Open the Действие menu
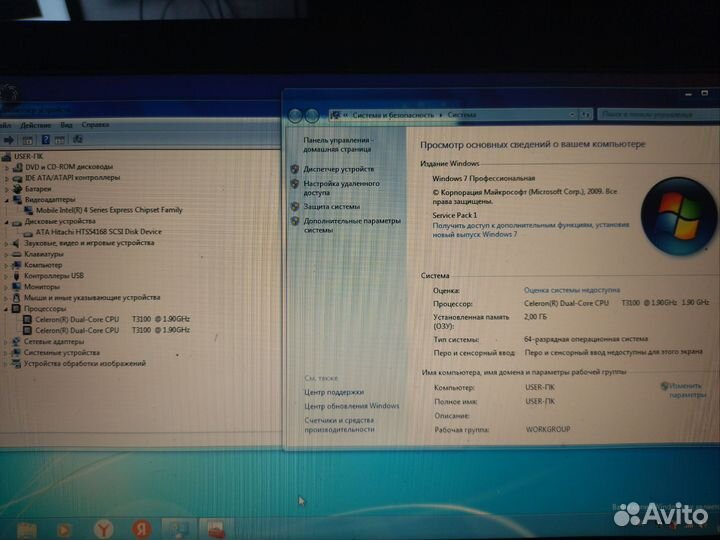 tap(36, 125)
